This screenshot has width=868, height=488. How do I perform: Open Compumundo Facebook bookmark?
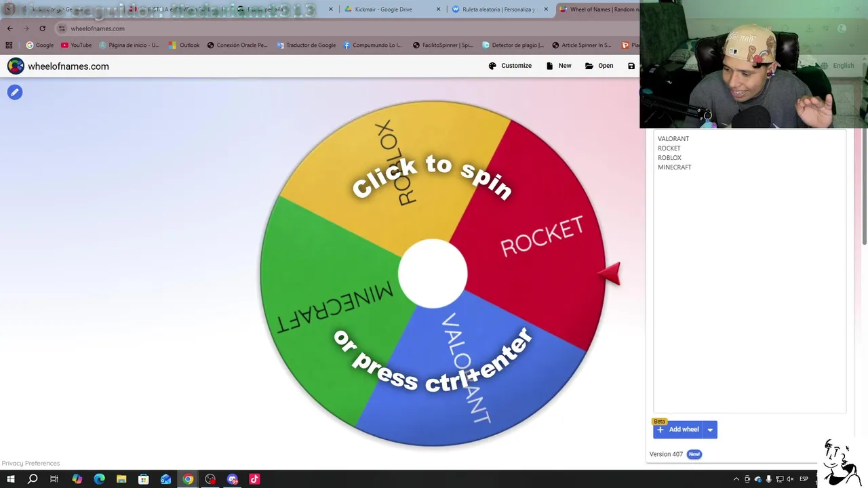(x=372, y=45)
